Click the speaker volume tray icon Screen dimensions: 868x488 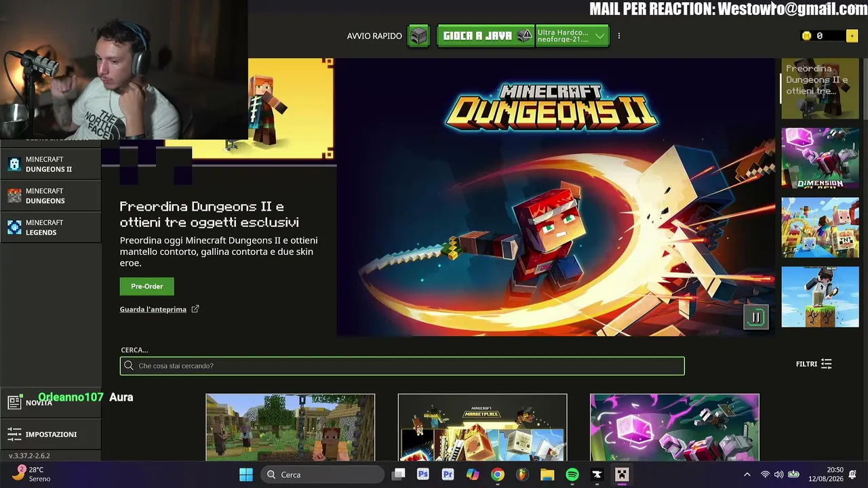778,474
